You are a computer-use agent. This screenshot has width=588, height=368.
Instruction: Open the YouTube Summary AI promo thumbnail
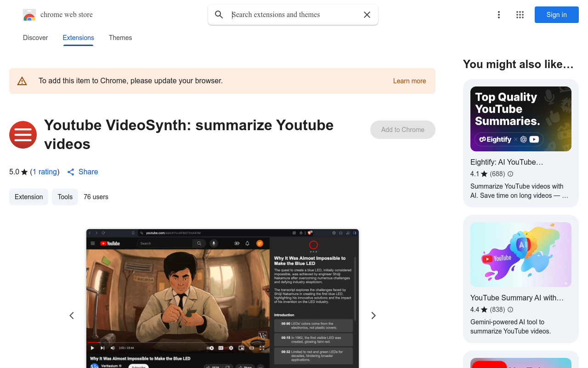521,254
